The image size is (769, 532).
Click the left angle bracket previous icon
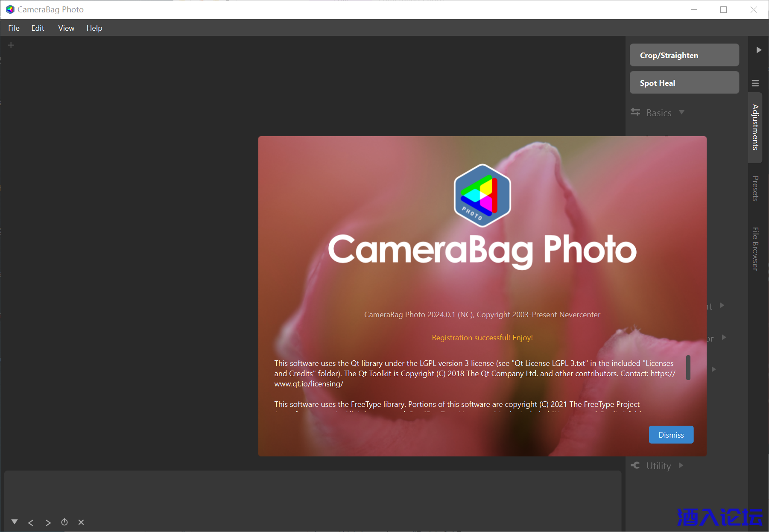tap(31, 523)
